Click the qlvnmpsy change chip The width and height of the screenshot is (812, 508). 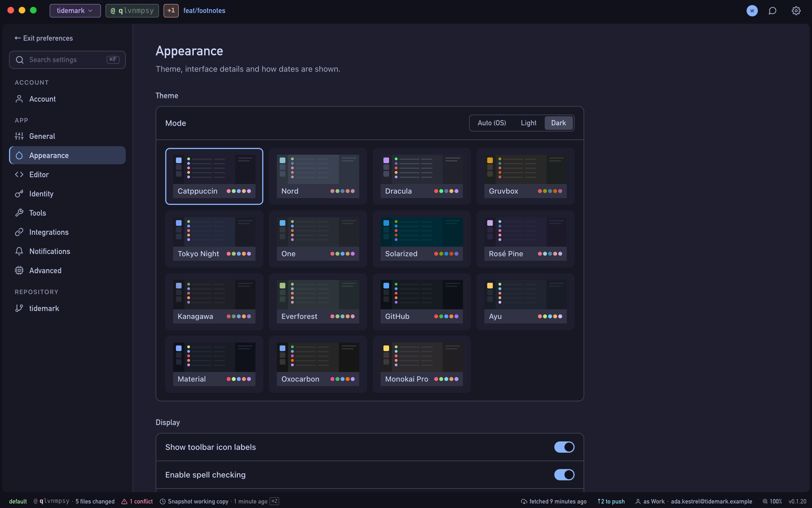click(132, 11)
